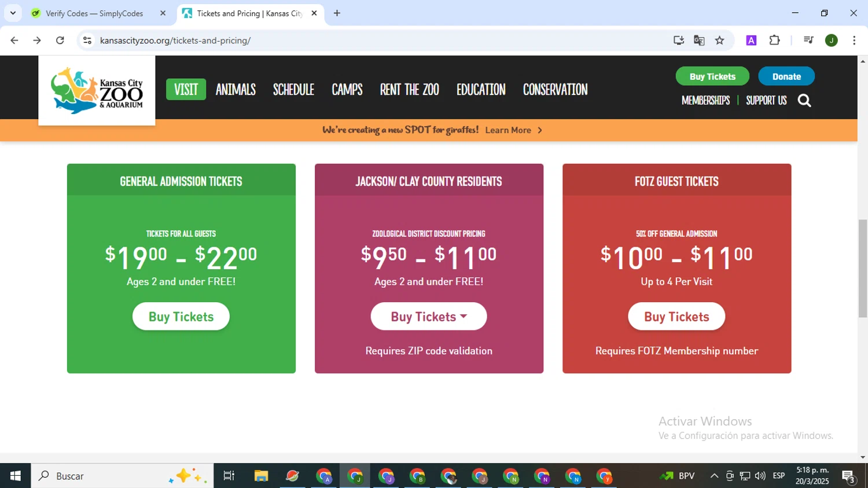Click the BPV stock widget in taskbar
868x488 pixels.
[x=677, y=476]
